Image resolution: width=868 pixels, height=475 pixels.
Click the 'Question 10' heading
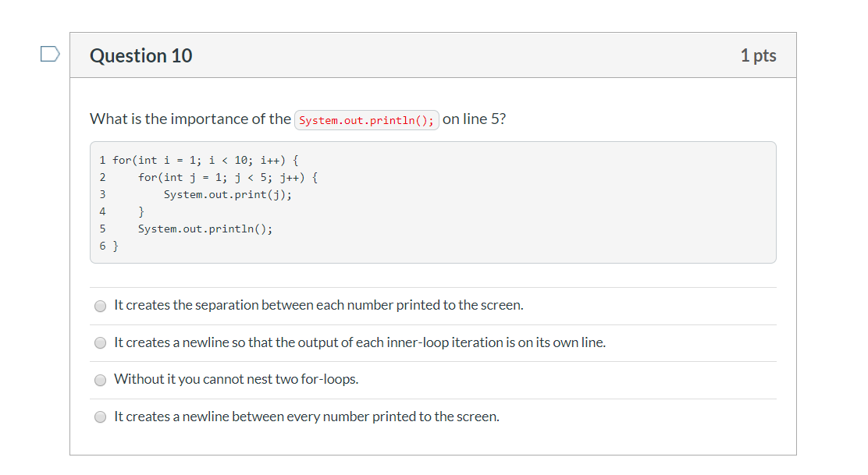pyautogui.click(x=141, y=55)
